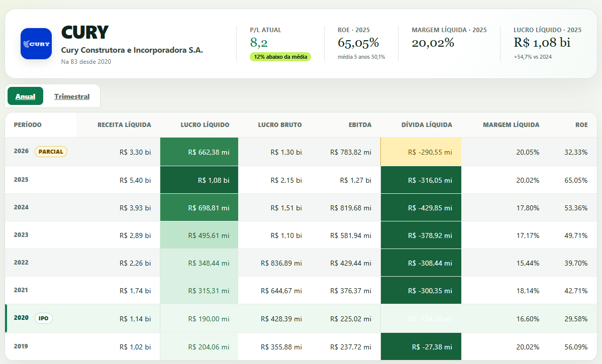This screenshot has height=364, width=602.
Task: Click the LUCRO LÍQUIDO column header
Action: [205, 125]
